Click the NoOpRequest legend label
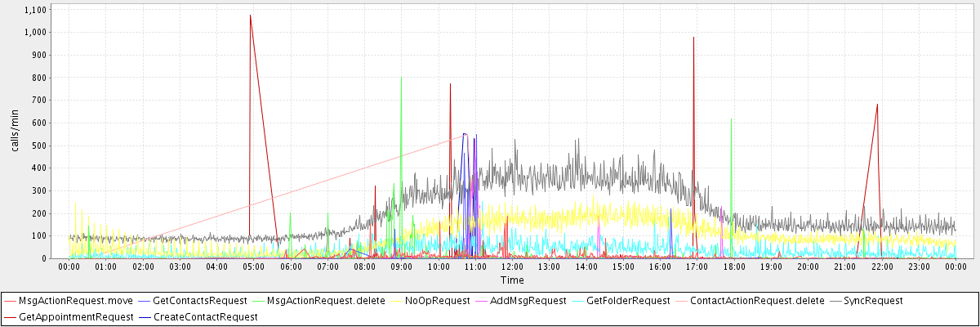The image size is (980, 327). pos(438,301)
